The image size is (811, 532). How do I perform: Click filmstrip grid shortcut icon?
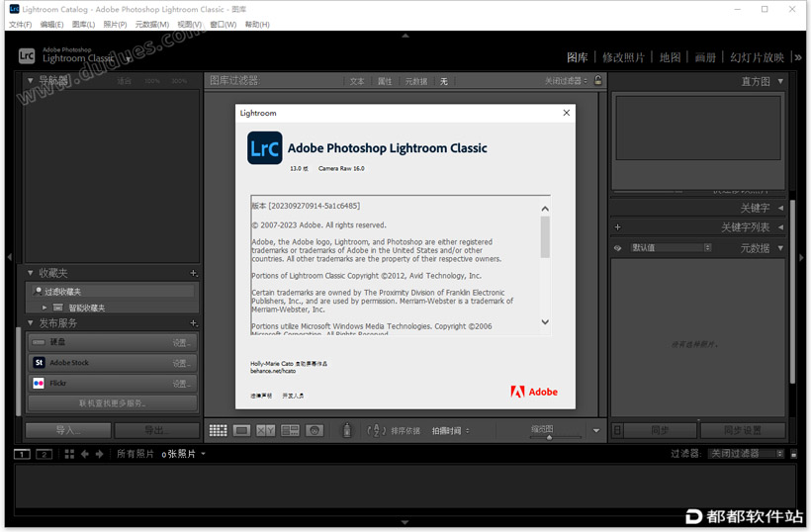[x=69, y=454]
